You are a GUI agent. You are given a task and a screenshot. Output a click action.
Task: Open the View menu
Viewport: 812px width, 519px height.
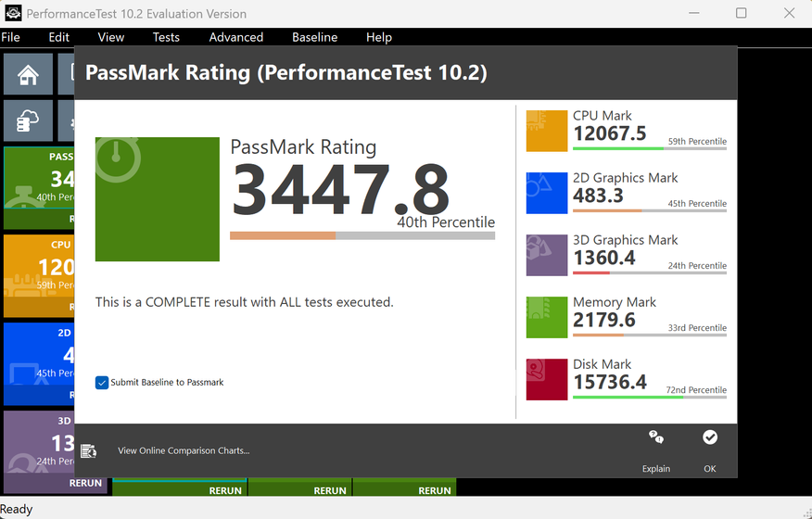(111, 37)
